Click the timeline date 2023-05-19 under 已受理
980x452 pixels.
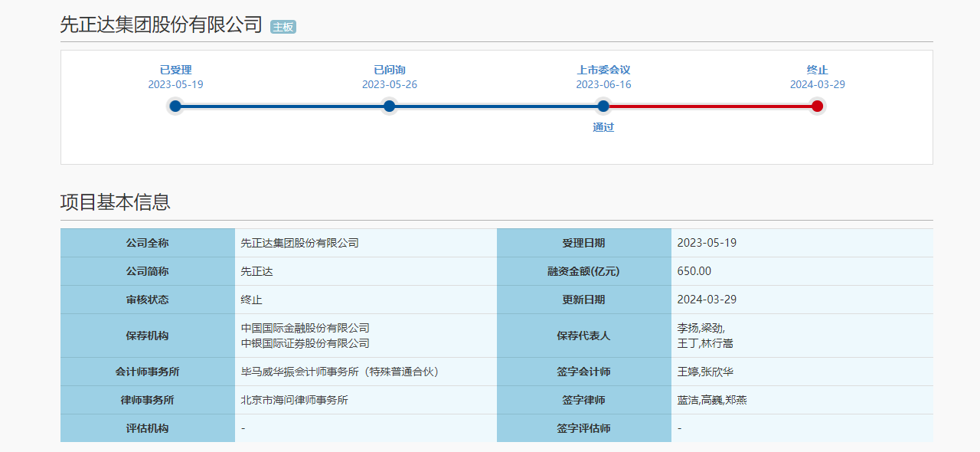click(175, 84)
